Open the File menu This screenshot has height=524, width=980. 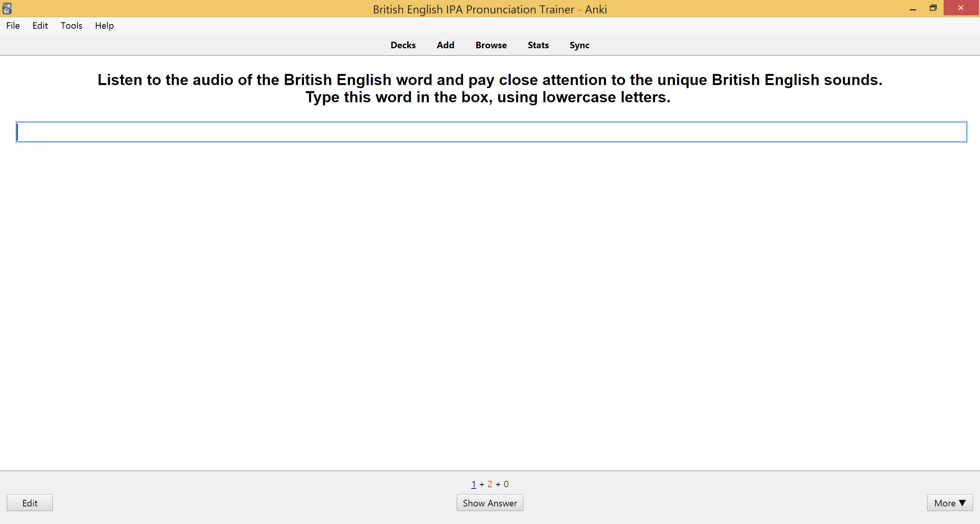pos(13,26)
